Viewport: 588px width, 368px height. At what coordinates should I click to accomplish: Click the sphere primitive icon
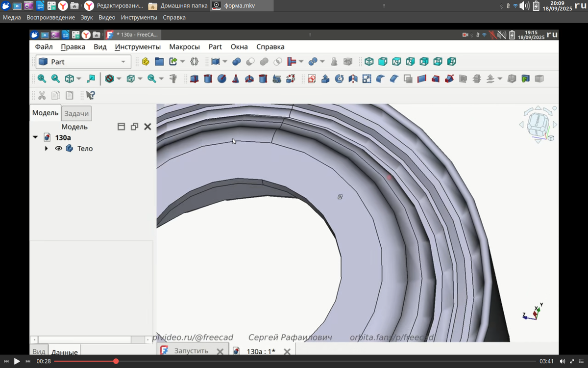click(x=222, y=79)
